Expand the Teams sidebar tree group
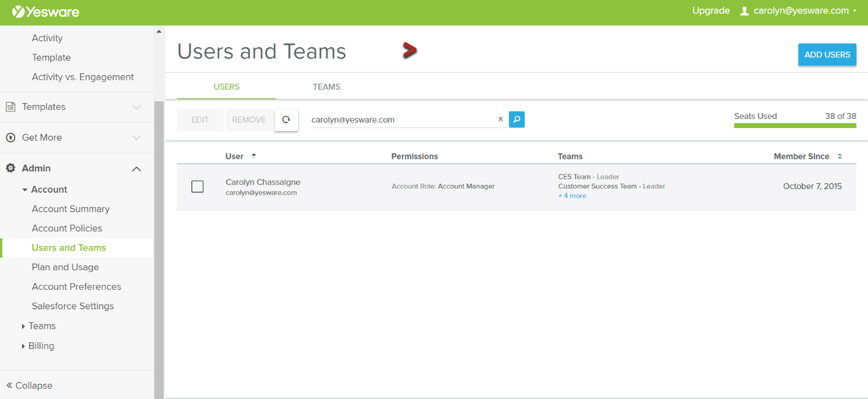The width and height of the screenshot is (868, 399). [x=23, y=326]
